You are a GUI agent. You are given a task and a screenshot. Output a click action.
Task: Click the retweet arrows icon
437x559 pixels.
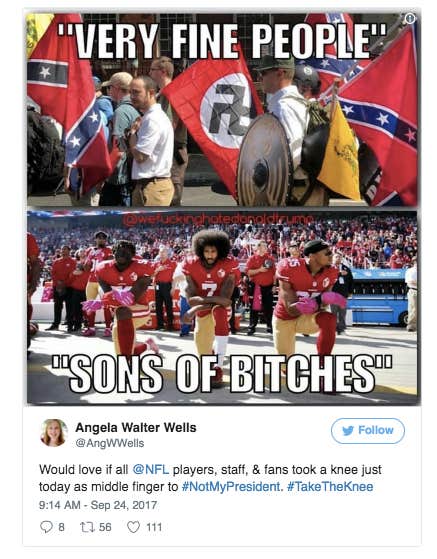87,527
